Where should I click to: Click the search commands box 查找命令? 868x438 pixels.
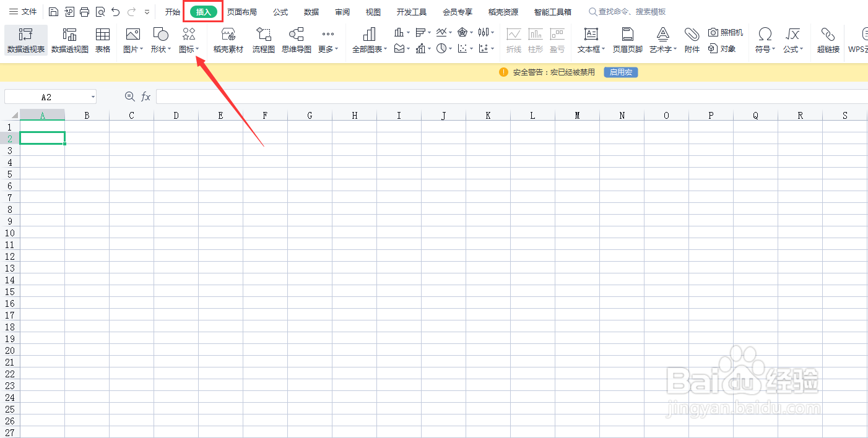tap(627, 12)
